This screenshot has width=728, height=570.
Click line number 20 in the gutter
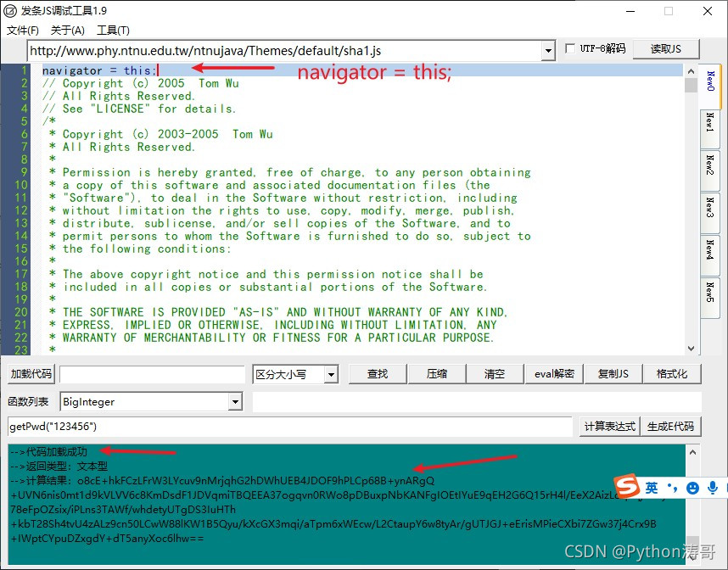[x=21, y=312]
